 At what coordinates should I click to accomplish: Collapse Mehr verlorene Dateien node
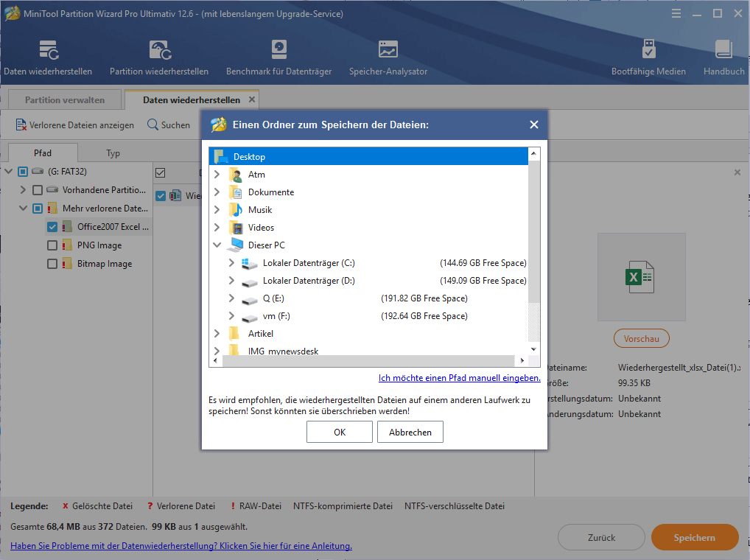[23, 209]
